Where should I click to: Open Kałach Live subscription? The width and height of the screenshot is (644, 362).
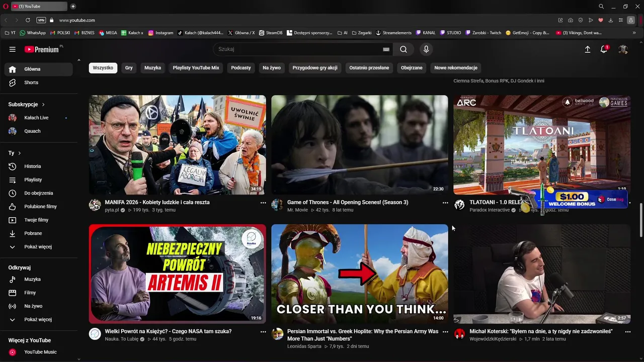39,118
